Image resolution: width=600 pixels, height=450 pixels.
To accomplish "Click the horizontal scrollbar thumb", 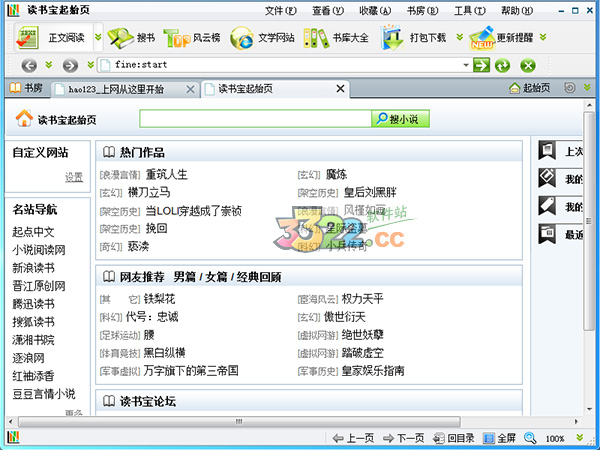I will (x=239, y=422).
